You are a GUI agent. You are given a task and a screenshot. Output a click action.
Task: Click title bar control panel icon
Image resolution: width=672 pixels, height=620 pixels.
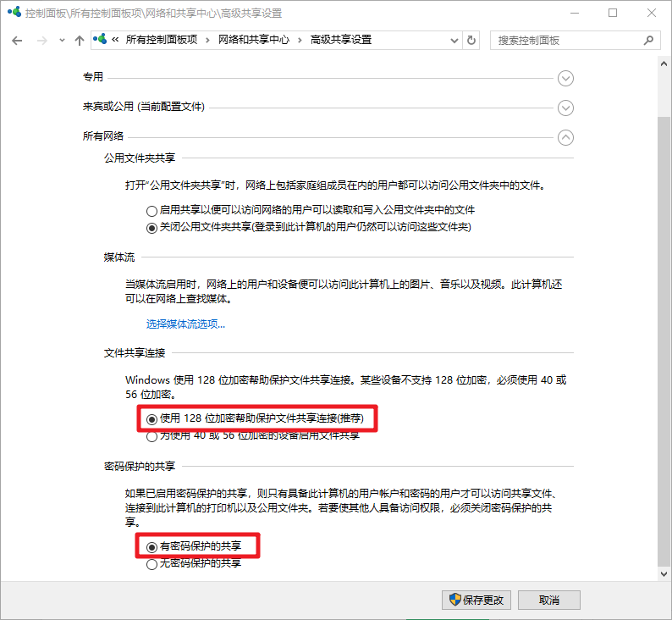tap(14, 12)
